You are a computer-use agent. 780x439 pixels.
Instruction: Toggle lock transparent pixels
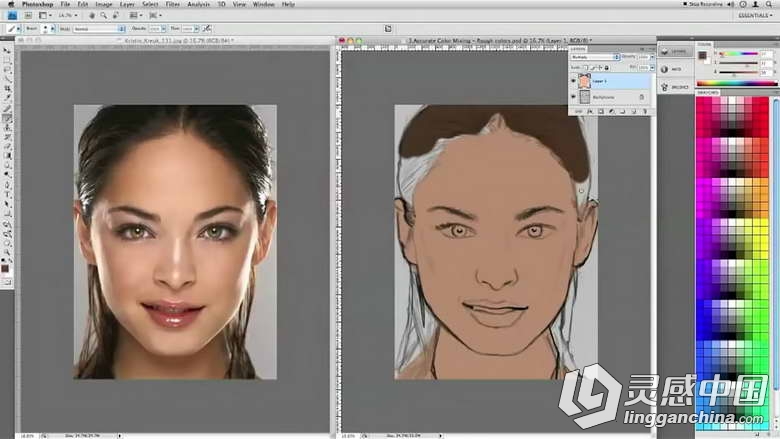coord(586,68)
